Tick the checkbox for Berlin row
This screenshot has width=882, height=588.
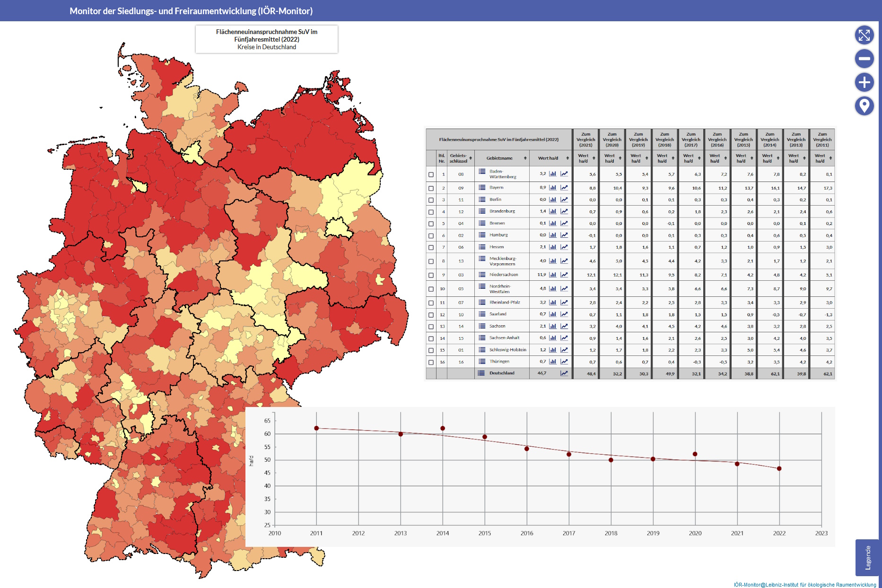[x=431, y=200]
